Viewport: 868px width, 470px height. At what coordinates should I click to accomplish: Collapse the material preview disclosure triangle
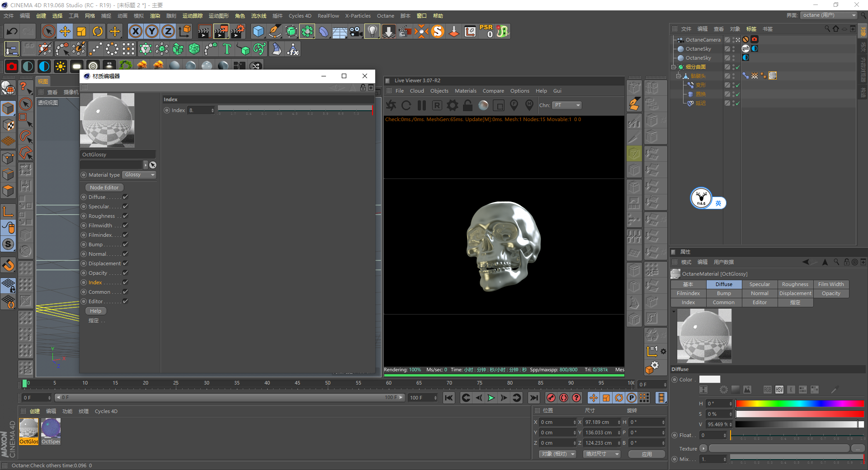674,311
